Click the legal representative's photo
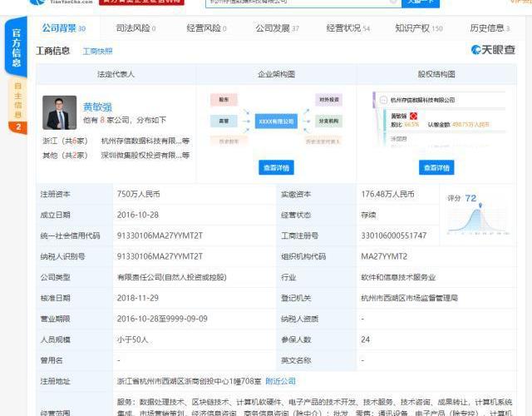This screenshot has width=532, height=416. pyautogui.click(x=59, y=112)
